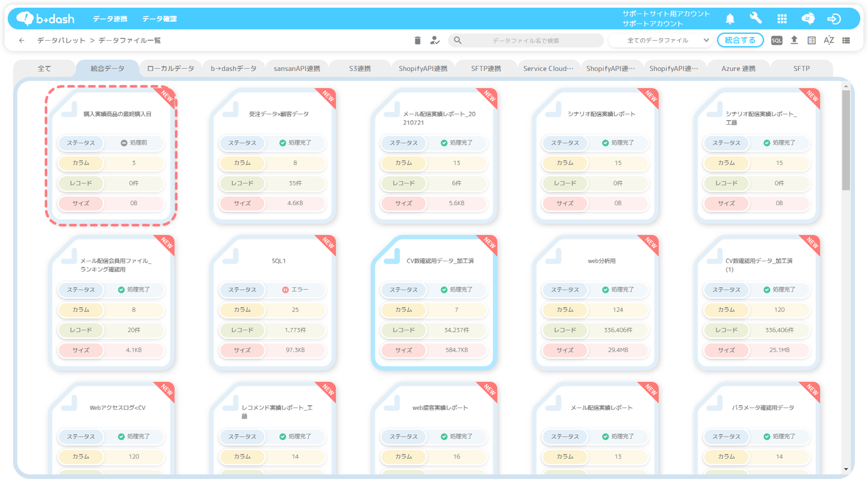Click the vertical scrollbar thumb
Image resolution: width=868 pixels, height=488 pixels.
pos(846,140)
